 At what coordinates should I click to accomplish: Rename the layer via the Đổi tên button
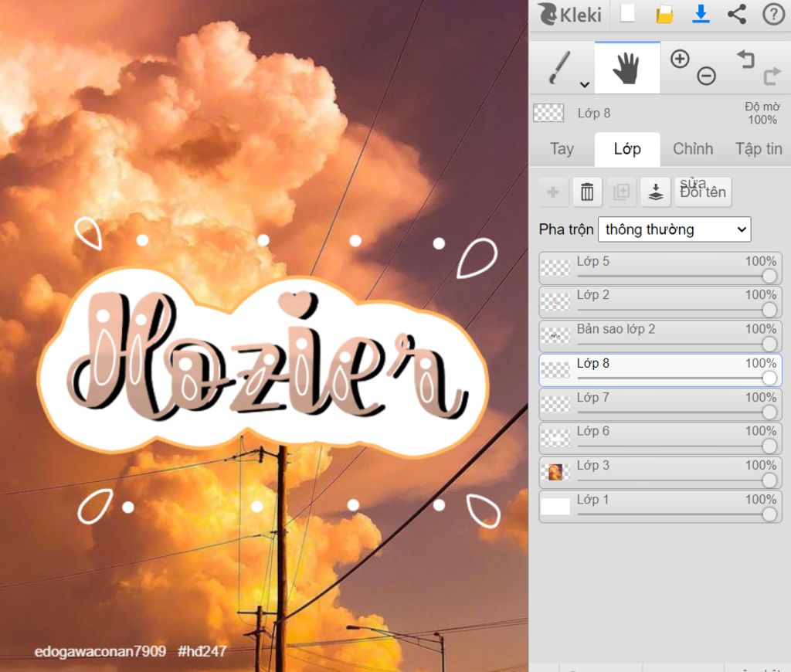click(703, 192)
